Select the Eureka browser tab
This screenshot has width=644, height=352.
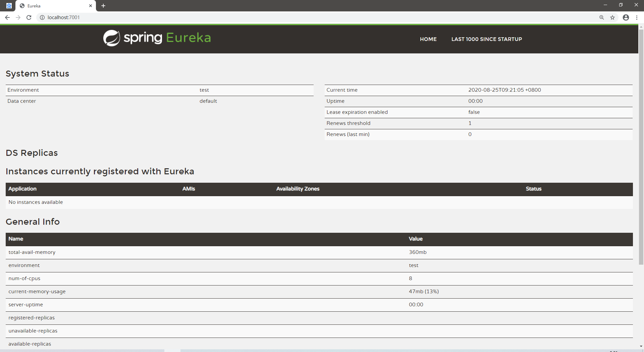(x=56, y=6)
